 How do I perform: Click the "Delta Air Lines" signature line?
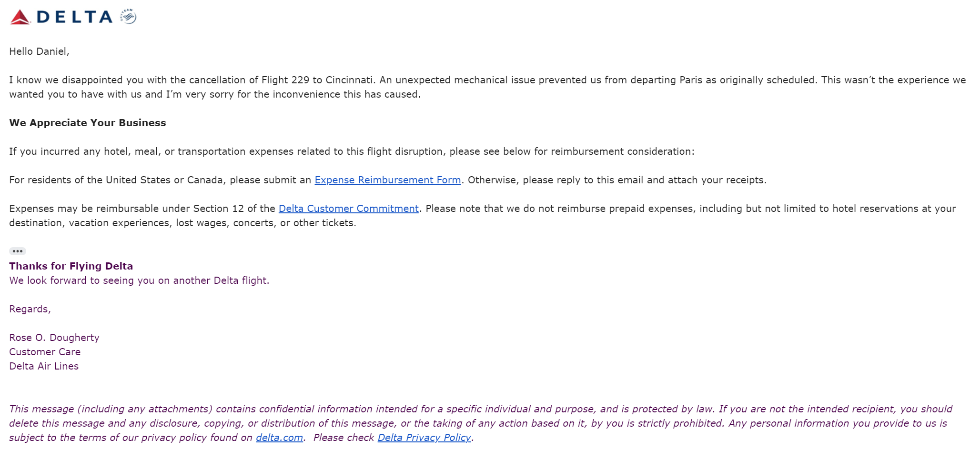44,366
